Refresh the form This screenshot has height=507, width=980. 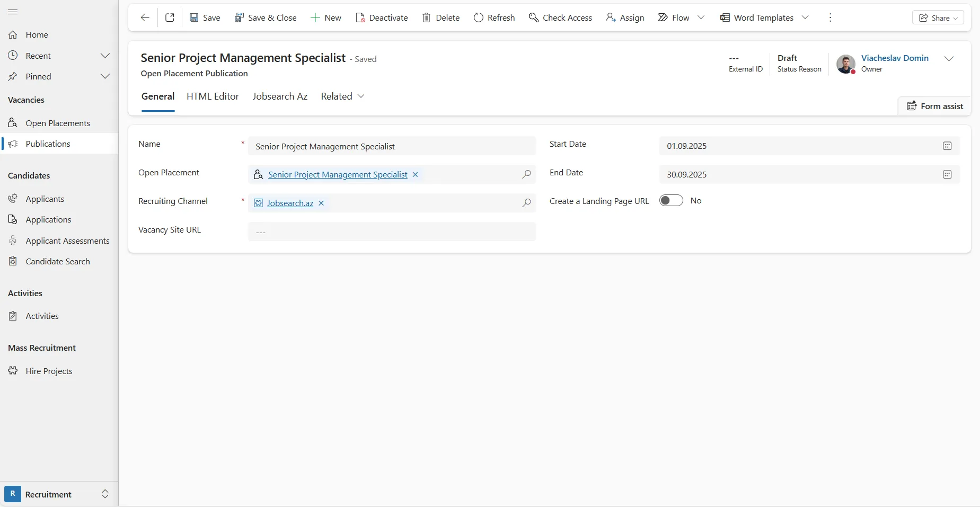pos(494,17)
